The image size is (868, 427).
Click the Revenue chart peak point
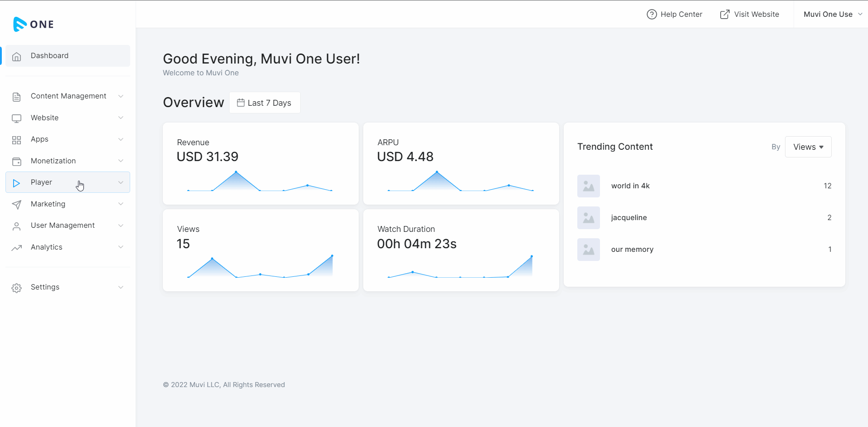pyautogui.click(x=236, y=172)
